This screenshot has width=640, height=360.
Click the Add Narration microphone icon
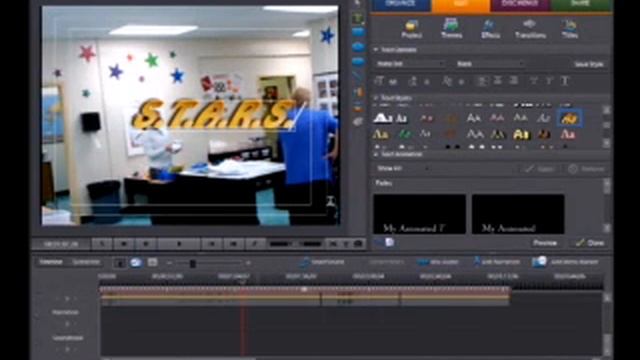(476, 262)
